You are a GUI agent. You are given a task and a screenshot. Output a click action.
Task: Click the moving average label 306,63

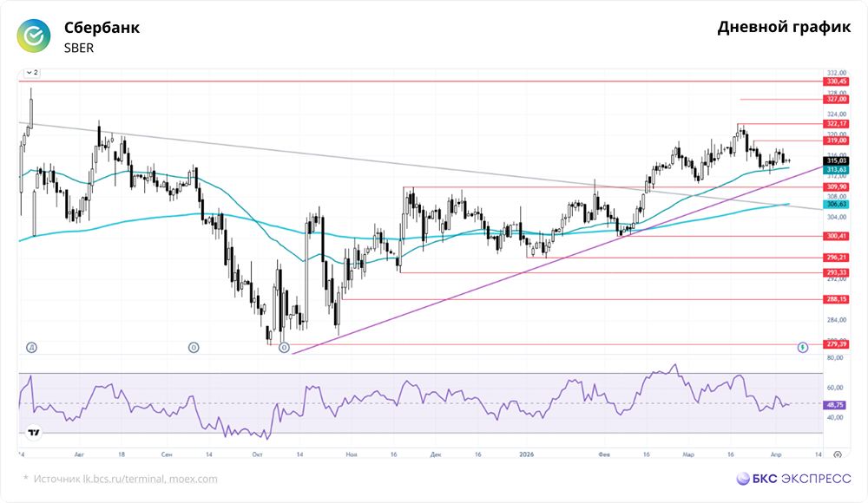(836, 204)
